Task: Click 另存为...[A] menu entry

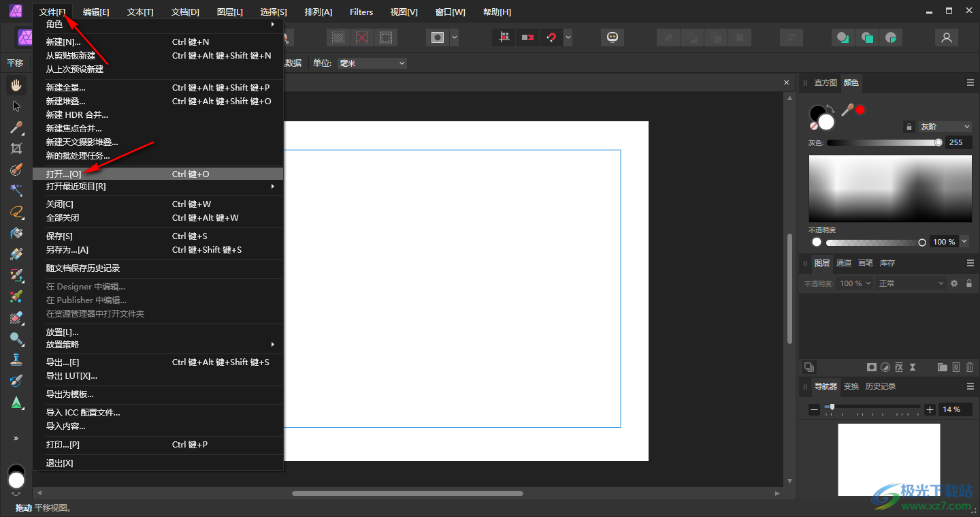Action: [67, 250]
